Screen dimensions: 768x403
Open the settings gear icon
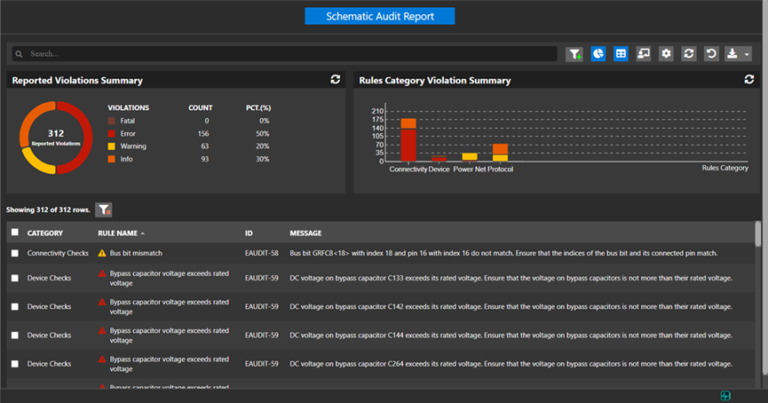666,54
